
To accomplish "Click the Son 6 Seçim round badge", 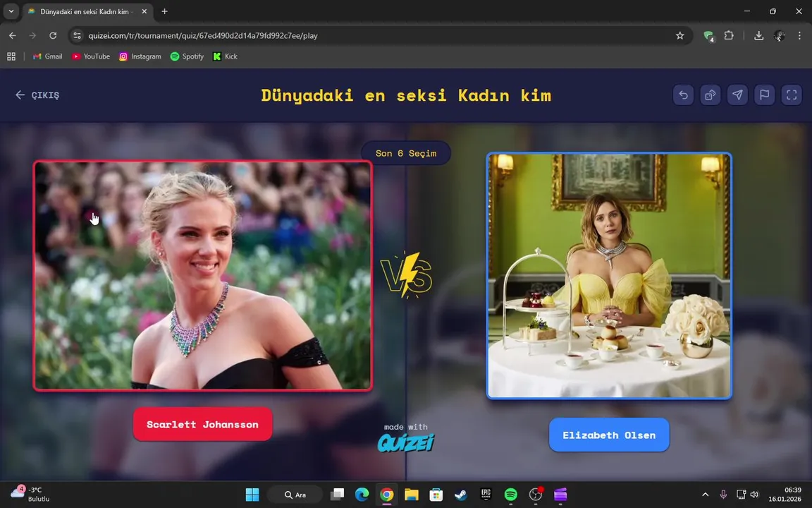I will (406, 153).
